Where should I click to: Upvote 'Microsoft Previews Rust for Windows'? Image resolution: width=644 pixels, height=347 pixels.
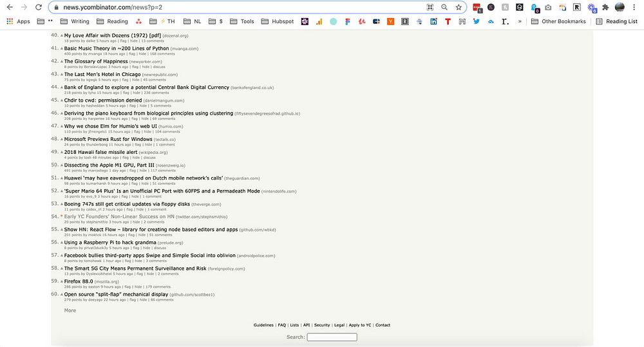pos(62,139)
